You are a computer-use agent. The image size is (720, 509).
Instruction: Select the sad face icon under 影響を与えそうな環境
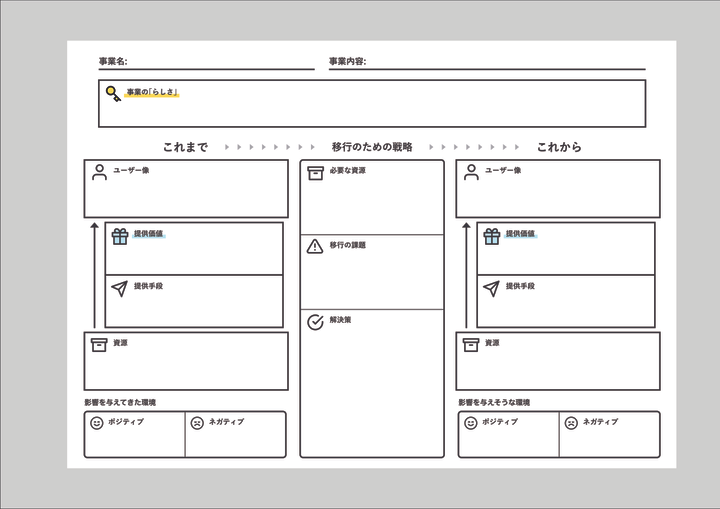(x=571, y=423)
